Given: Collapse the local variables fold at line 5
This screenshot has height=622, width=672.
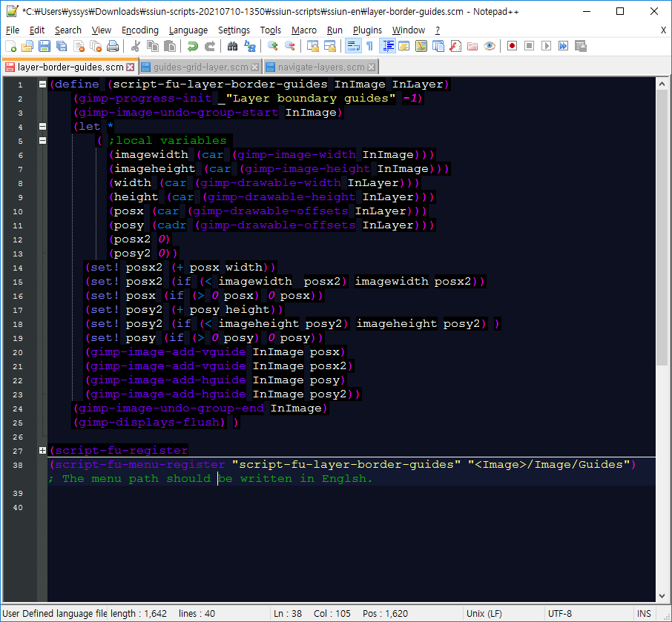Looking at the screenshot, I should pos(42,141).
